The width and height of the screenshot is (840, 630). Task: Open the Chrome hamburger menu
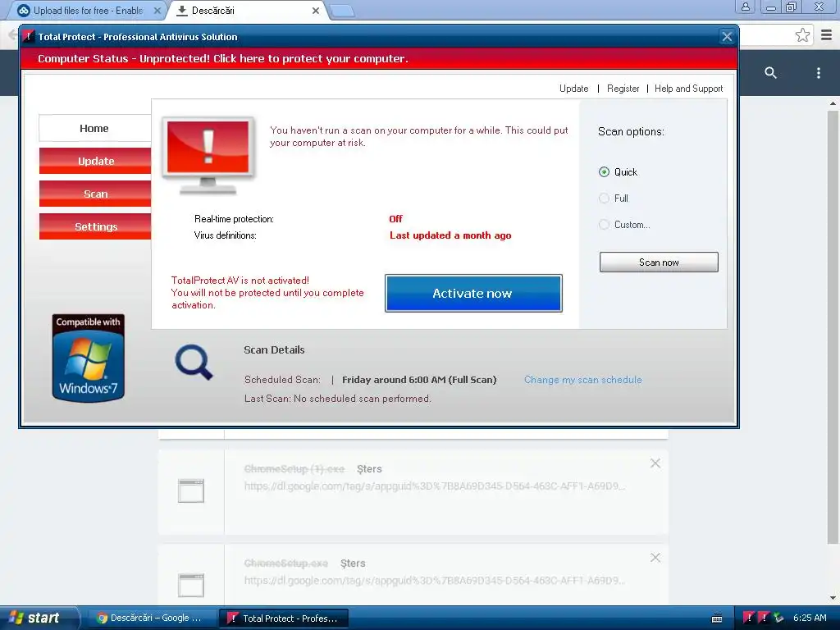[x=827, y=35]
